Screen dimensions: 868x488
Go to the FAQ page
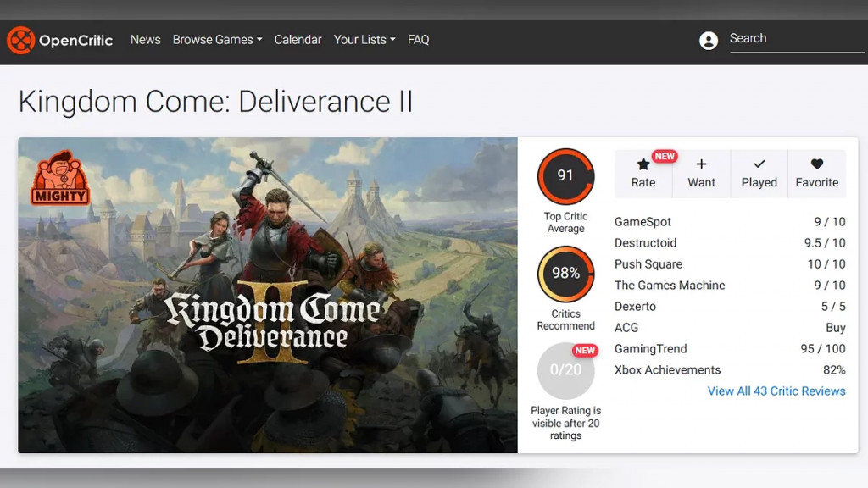tap(419, 40)
